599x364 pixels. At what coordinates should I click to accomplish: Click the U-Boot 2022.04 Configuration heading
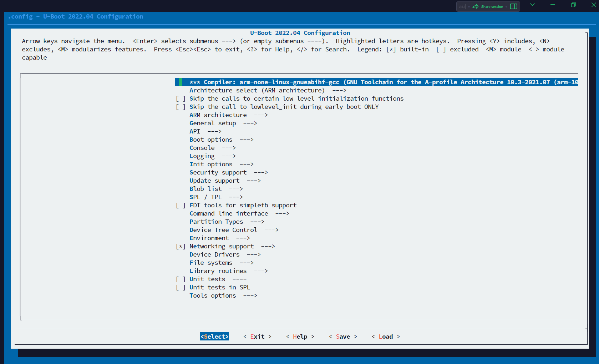click(x=300, y=33)
